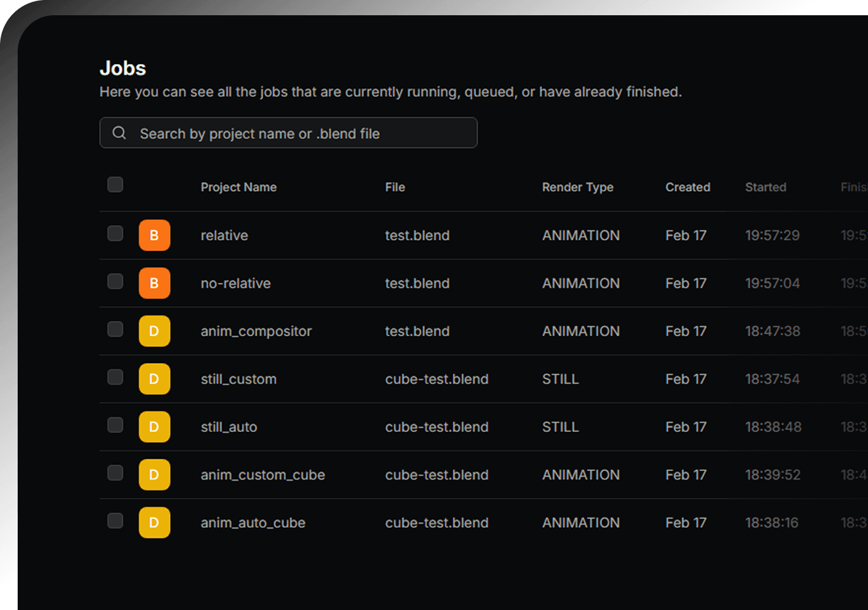Open the anim_auto_cube project entry
This screenshot has height=610, width=868.
(253, 523)
